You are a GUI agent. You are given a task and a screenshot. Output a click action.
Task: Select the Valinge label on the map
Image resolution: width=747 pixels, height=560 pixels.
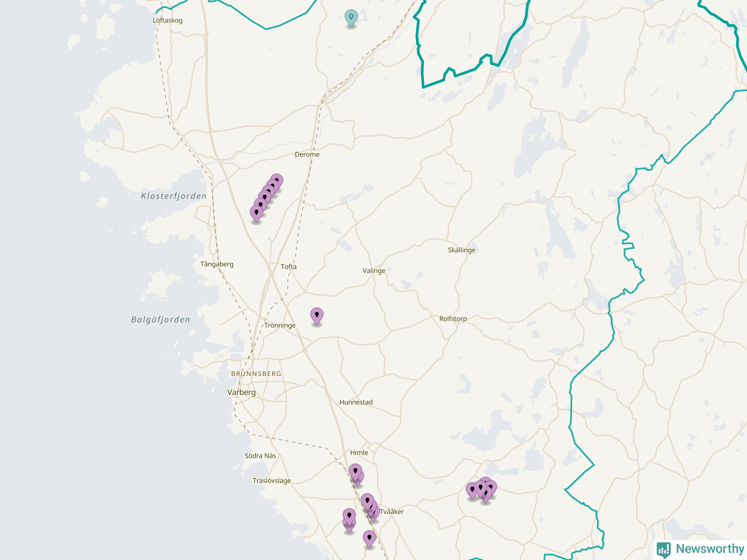374,271
